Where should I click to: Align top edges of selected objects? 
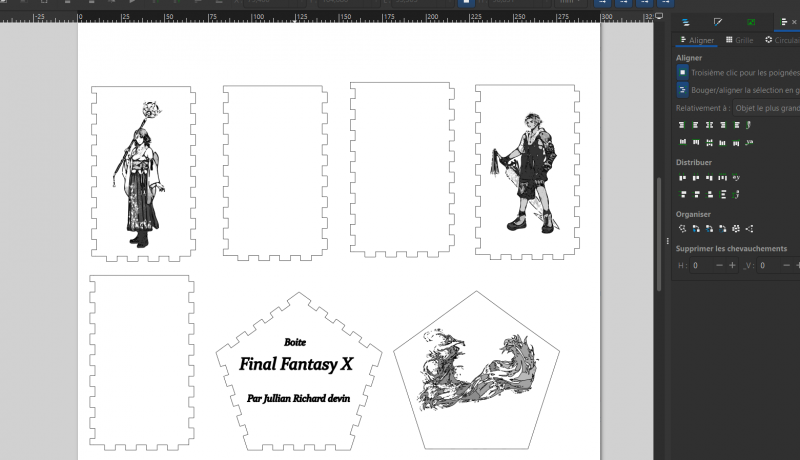point(695,142)
